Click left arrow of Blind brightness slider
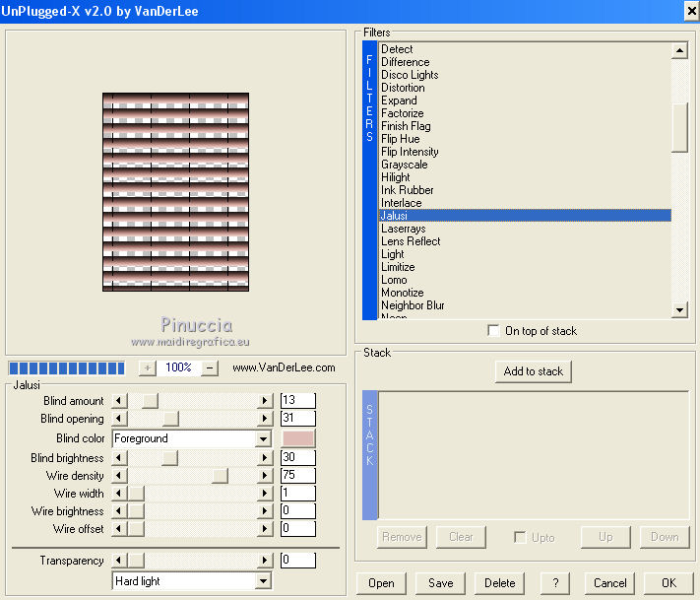700x600 pixels. coord(119,458)
